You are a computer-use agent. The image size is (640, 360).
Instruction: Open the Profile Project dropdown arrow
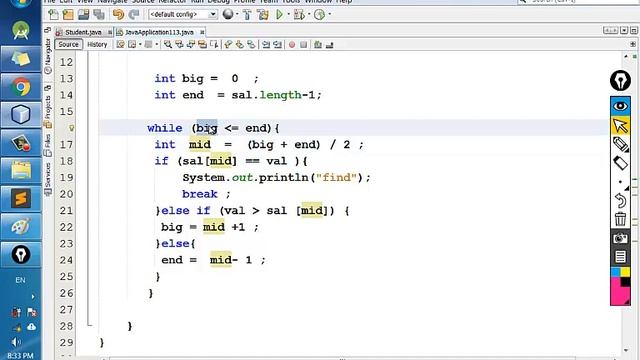(329, 15)
